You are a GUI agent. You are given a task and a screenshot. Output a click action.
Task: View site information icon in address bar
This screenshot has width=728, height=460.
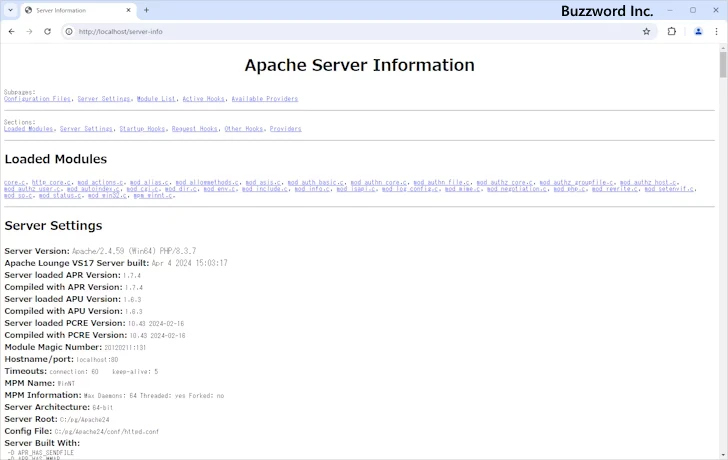69,32
